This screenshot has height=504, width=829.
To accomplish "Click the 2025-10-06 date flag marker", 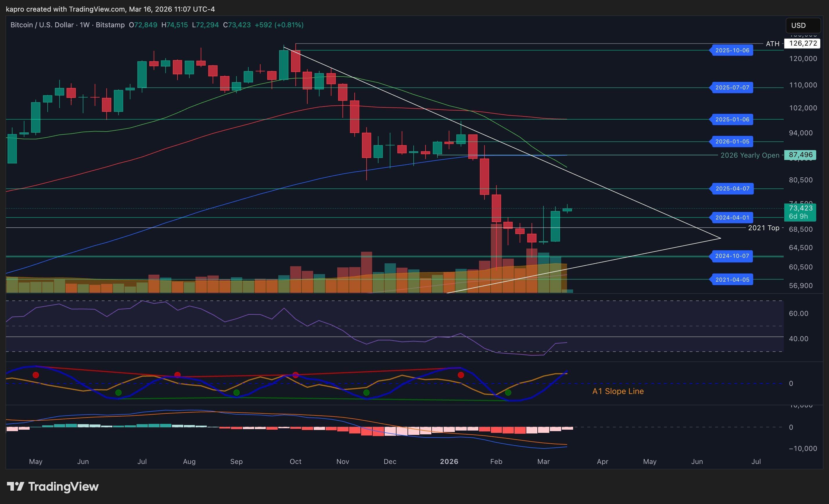I will pyautogui.click(x=732, y=50).
